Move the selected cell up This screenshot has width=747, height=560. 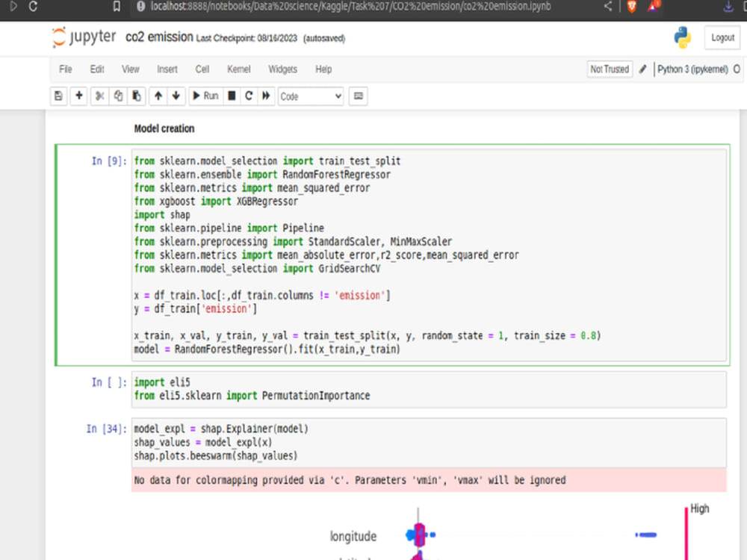158,96
